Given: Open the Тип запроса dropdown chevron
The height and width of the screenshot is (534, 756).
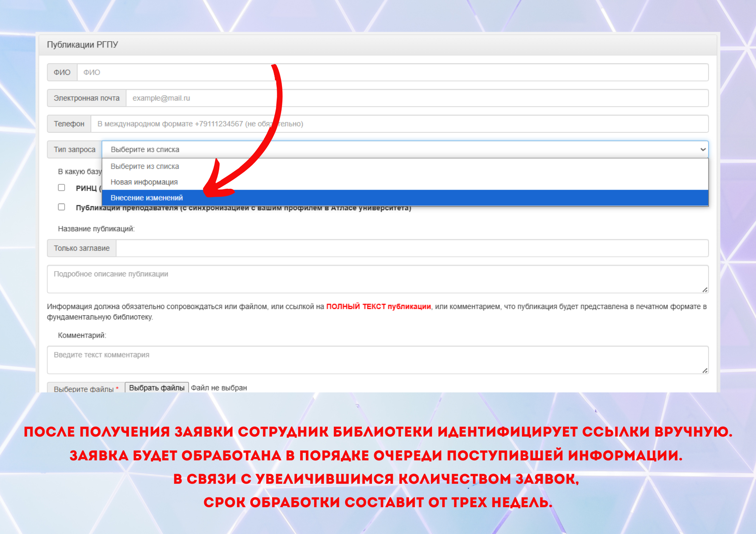Looking at the screenshot, I should (703, 150).
